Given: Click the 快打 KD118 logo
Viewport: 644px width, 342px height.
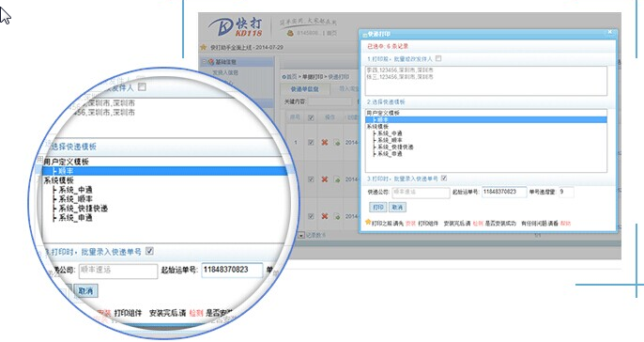Looking at the screenshot, I should tap(236, 26).
